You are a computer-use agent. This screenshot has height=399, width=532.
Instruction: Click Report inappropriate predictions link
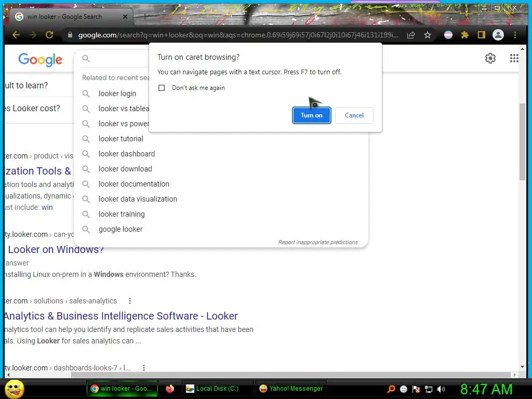click(318, 242)
